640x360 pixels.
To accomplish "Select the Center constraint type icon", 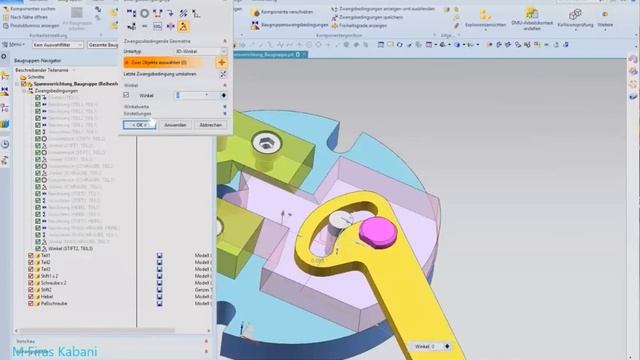I will 171,27.
